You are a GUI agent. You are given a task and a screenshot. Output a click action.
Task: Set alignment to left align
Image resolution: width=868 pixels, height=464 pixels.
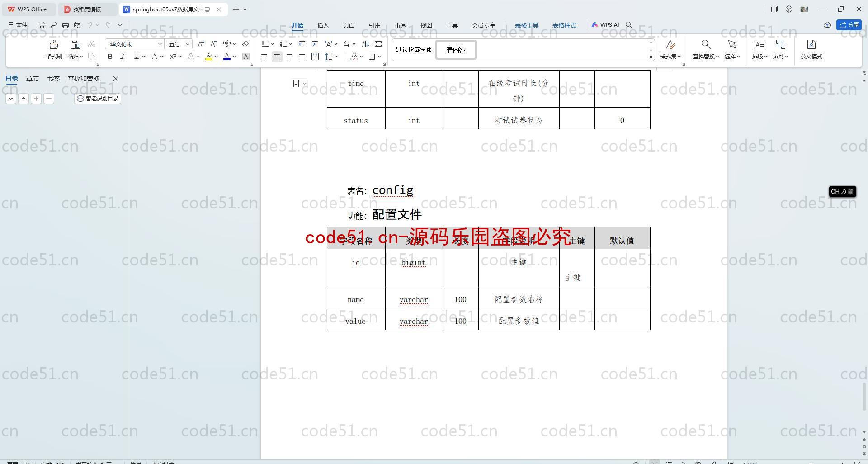[264, 57]
